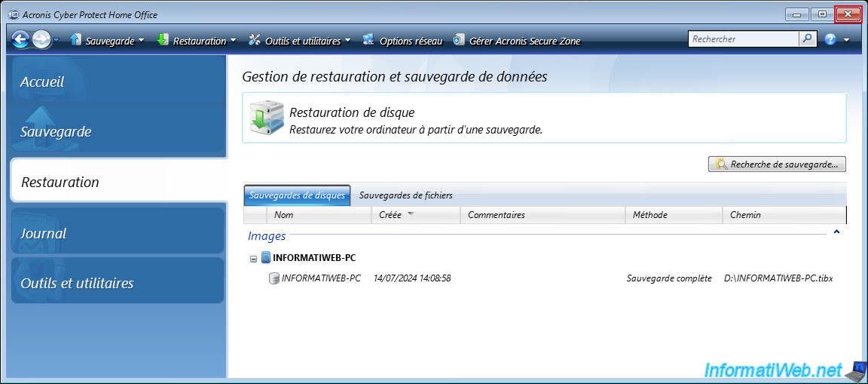Collapse the INFORMATIWEB-PC tree node
The height and width of the screenshot is (384, 868).
(x=254, y=258)
